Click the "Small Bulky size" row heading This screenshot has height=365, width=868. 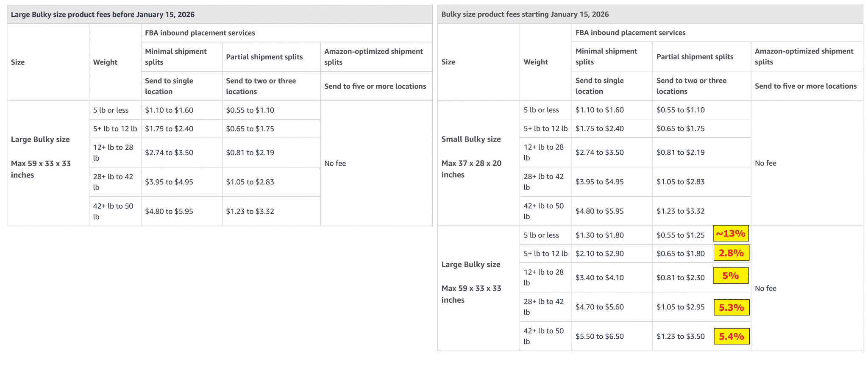pos(471,139)
